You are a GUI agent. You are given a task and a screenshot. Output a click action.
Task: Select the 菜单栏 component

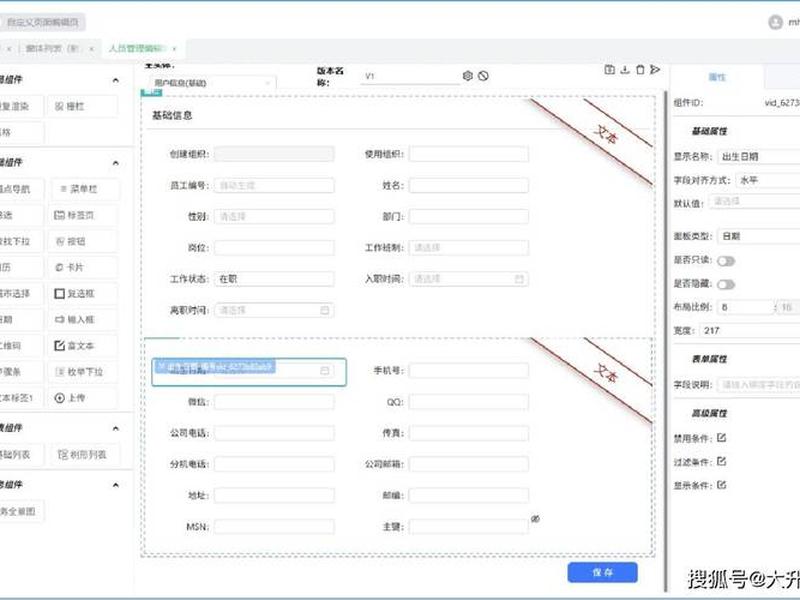coord(84,189)
